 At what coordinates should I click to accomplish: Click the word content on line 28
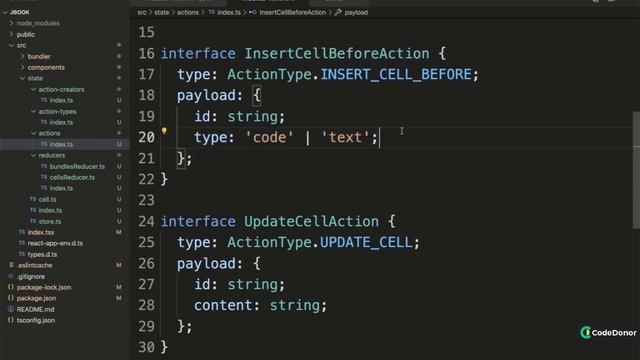tap(223, 305)
